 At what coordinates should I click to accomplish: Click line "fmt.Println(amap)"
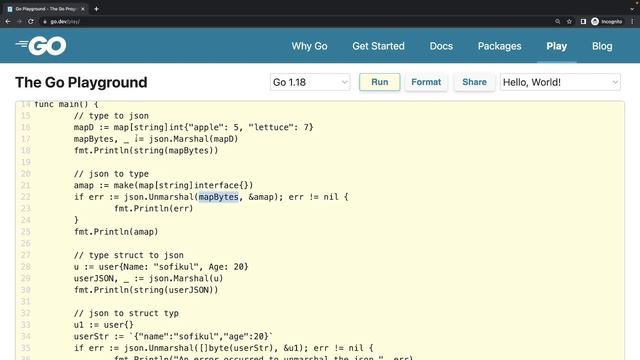click(116, 232)
